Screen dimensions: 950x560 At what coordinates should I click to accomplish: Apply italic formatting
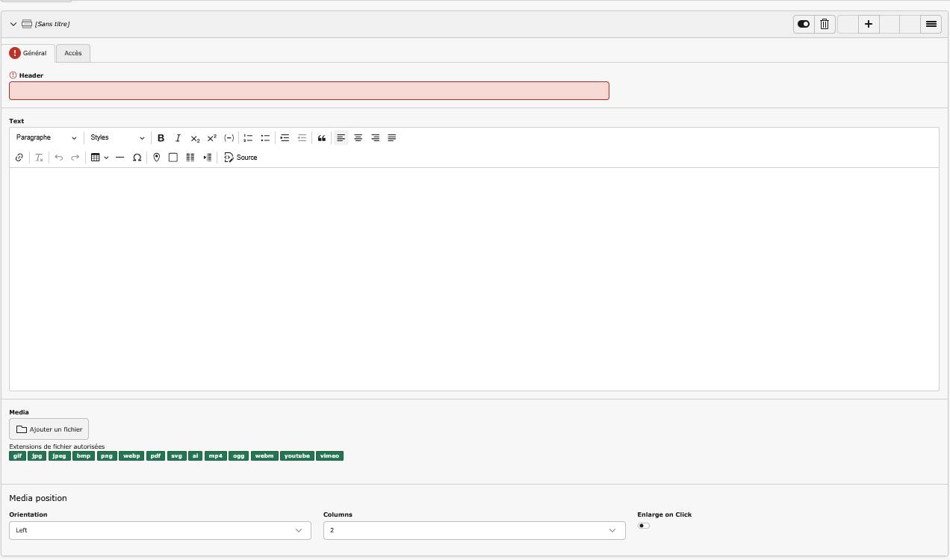pyautogui.click(x=178, y=138)
